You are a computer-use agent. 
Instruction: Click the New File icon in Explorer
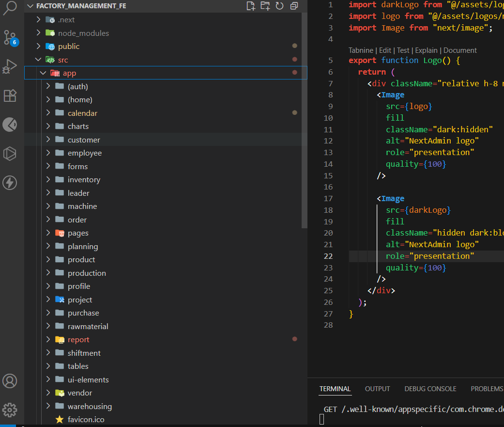[250, 6]
